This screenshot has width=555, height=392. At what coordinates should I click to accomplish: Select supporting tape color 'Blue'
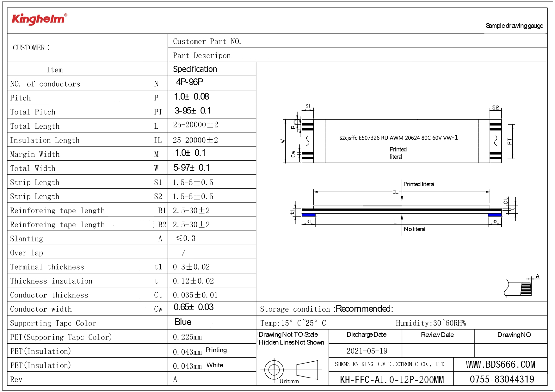183,322
